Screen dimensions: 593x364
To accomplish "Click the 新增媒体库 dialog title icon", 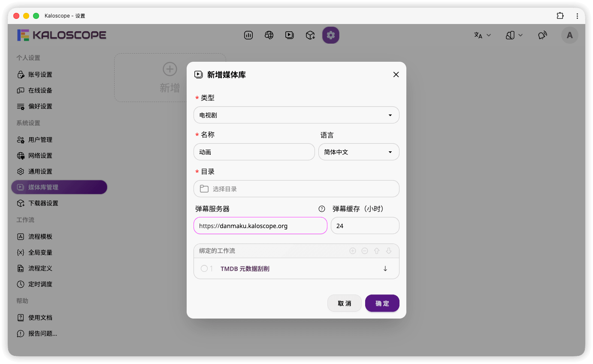I will pyautogui.click(x=198, y=75).
